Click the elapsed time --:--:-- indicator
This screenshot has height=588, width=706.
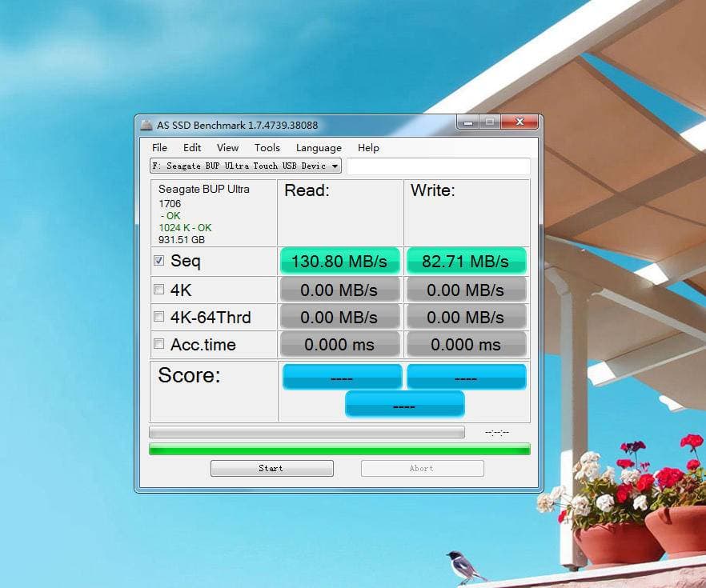(497, 432)
